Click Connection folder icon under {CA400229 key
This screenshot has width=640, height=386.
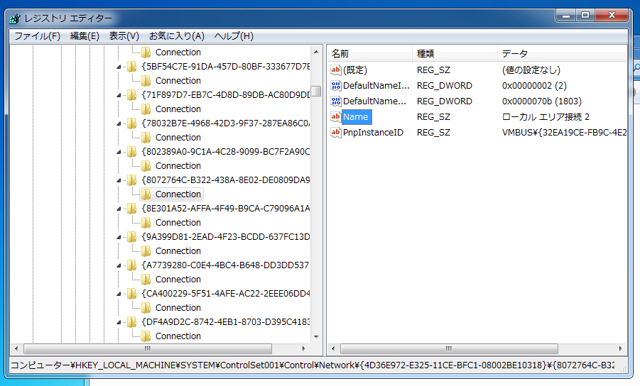point(146,307)
